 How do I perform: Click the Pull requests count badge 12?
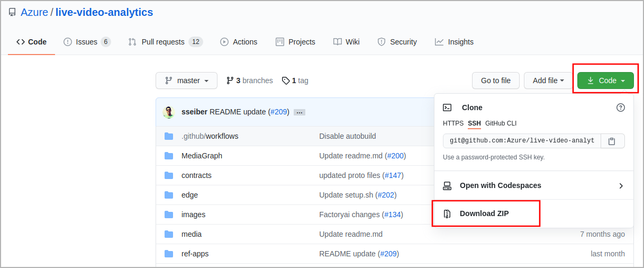point(196,42)
